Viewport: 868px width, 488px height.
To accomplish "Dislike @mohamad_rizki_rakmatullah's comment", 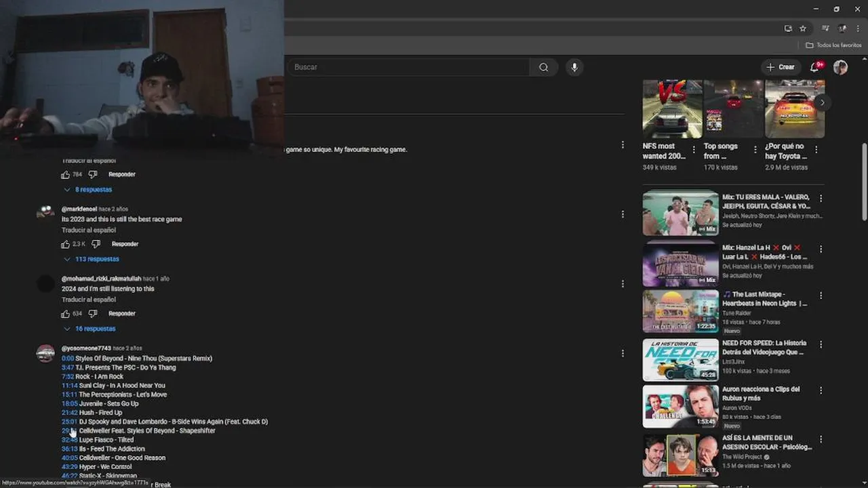I will 93,314.
